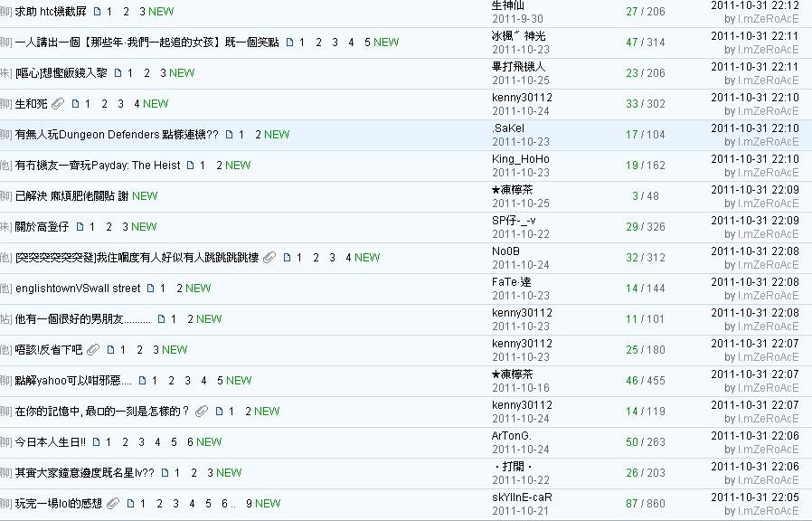The height and width of the screenshot is (521, 812).
Task: Click page icon beside Payday: The Heist thread
Action: pyautogui.click(x=191, y=166)
